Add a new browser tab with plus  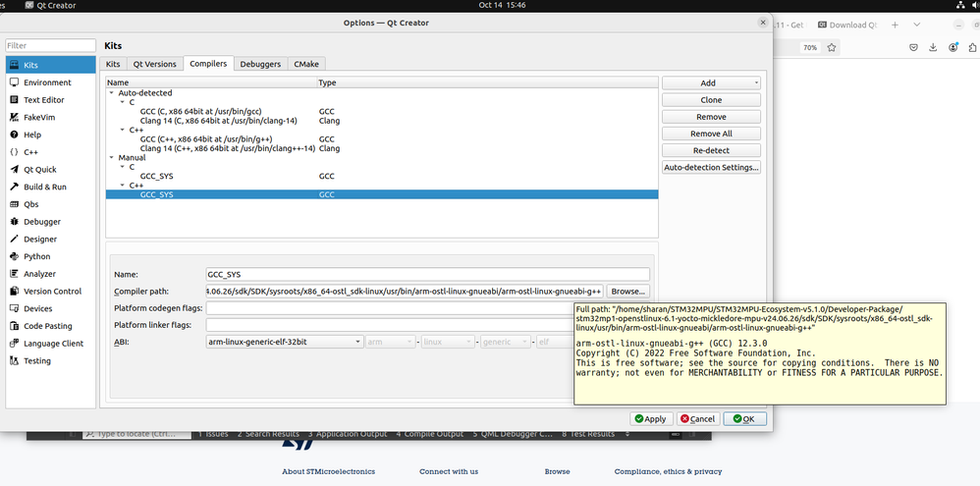point(895,25)
